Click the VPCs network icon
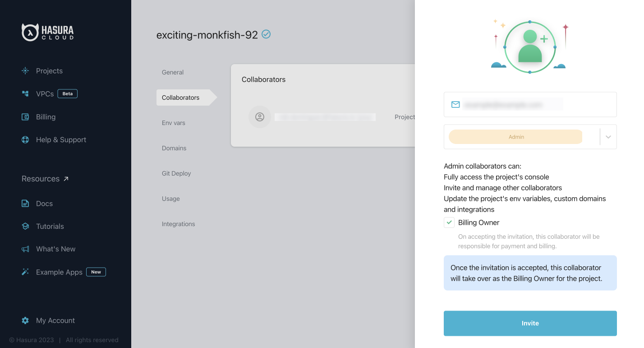This screenshot has height=348, width=644. tap(25, 94)
